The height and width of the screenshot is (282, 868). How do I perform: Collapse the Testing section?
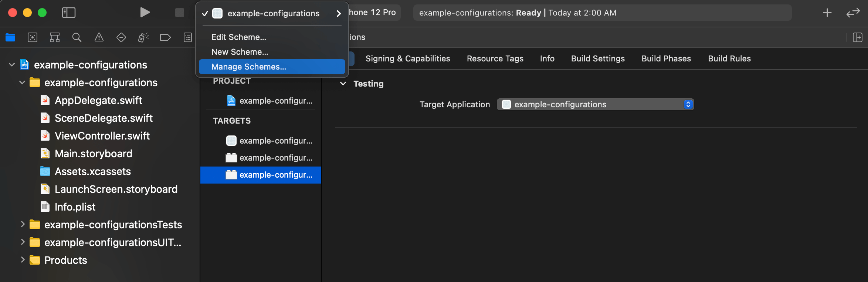pos(343,84)
